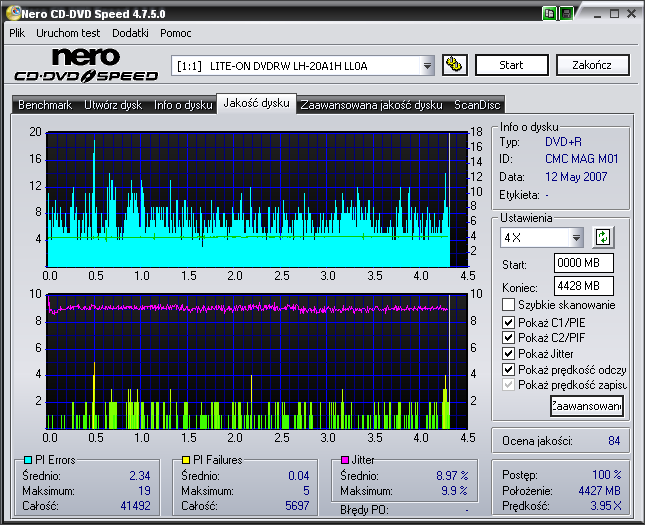Click the PI Failures average 0.04
This screenshot has height=525, width=645.
(x=299, y=476)
